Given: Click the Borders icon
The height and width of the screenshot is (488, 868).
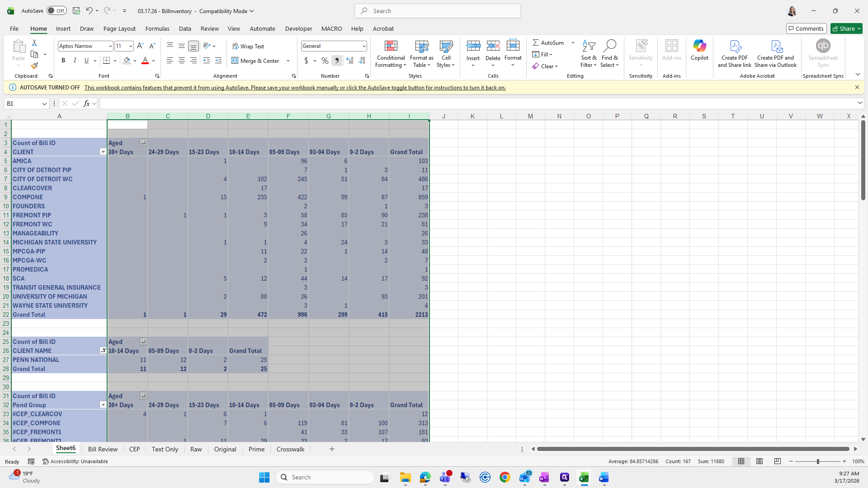Looking at the screenshot, I should click(x=106, y=61).
